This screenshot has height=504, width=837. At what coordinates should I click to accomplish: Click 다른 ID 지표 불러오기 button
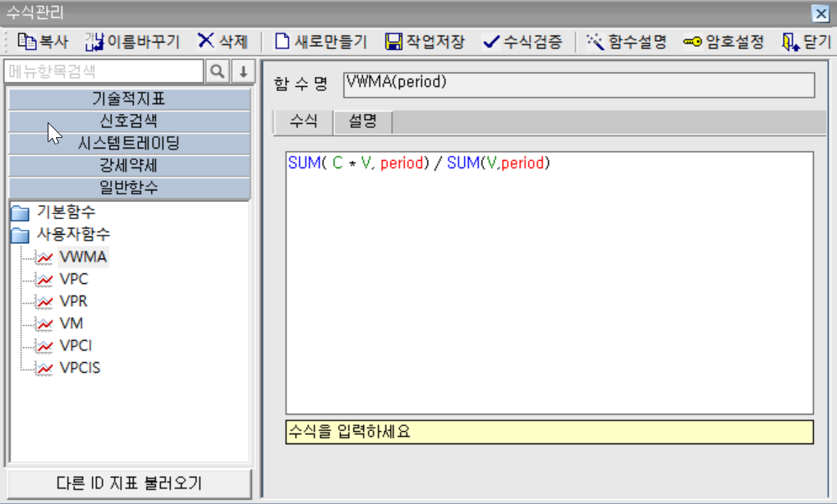tap(129, 483)
